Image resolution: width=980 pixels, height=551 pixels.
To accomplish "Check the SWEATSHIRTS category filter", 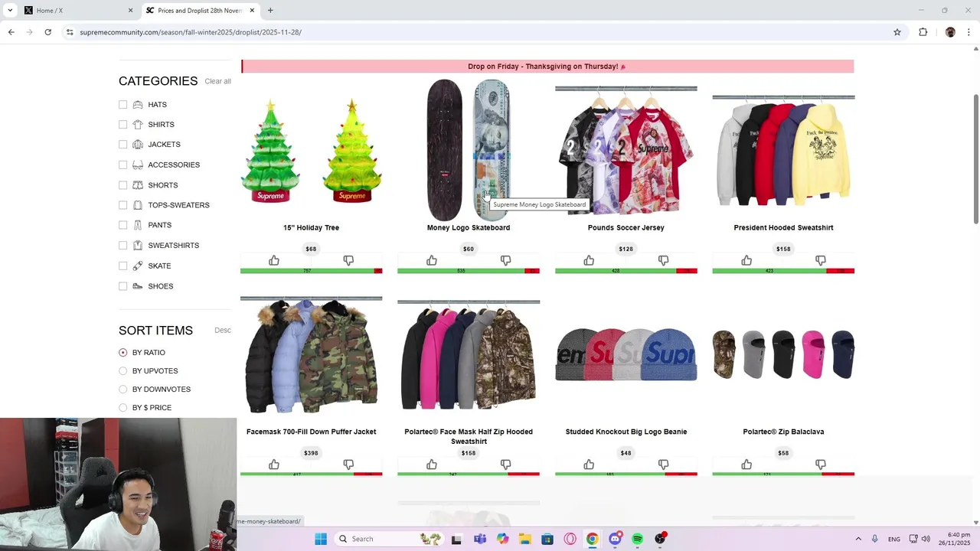I will coord(122,246).
